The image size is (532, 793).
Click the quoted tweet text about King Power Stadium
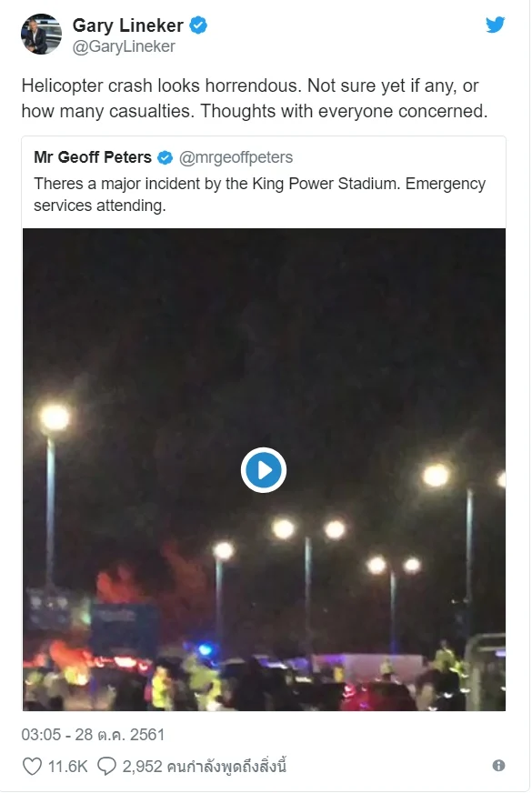point(259,195)
